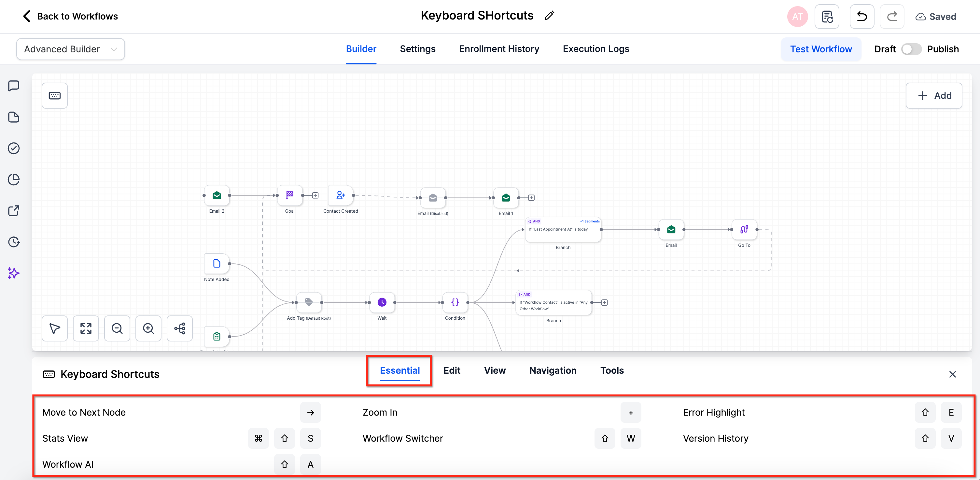Viewport: 980px width, 480px height.
Task: Click pencil icon to rename workflow
Action: click(x=549, y=16)
